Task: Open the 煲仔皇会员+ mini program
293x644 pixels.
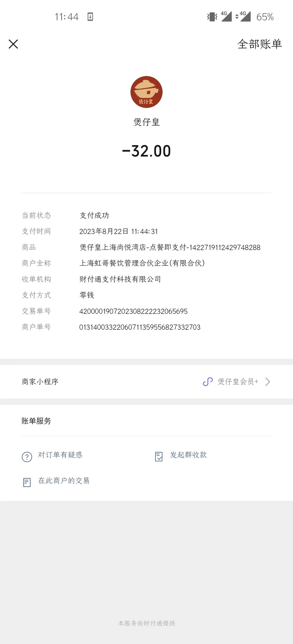Action: click(x=238, y=382)
